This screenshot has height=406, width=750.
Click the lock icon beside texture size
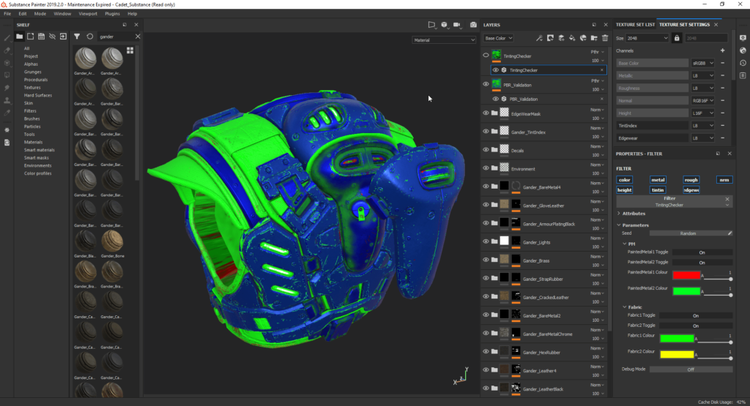[x=675, y=38]
